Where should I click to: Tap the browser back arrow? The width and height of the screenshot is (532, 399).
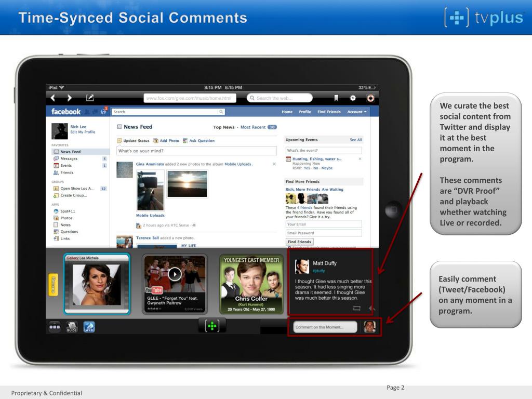52,98
